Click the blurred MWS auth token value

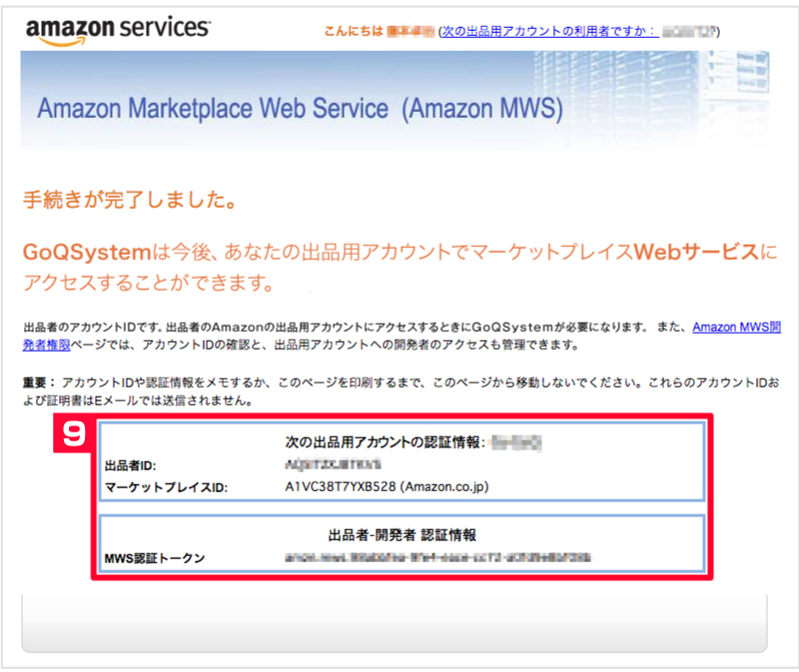[x=437, y=557]
